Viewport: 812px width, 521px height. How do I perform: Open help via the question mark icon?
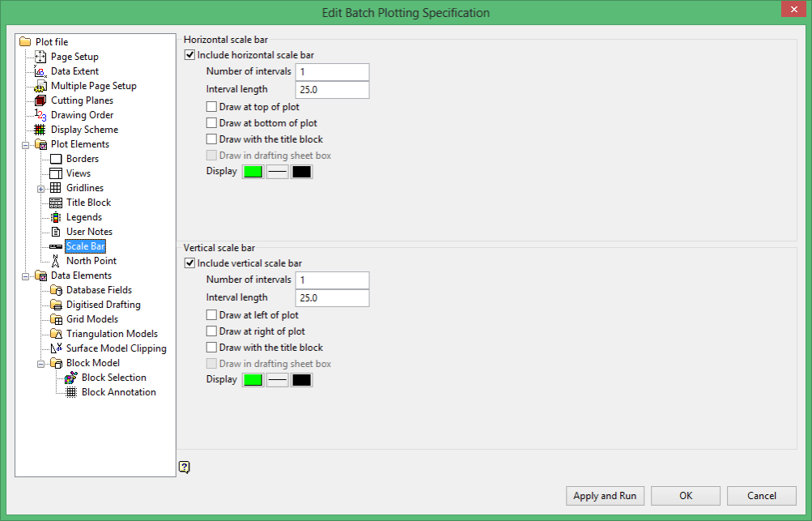(185, 467)
